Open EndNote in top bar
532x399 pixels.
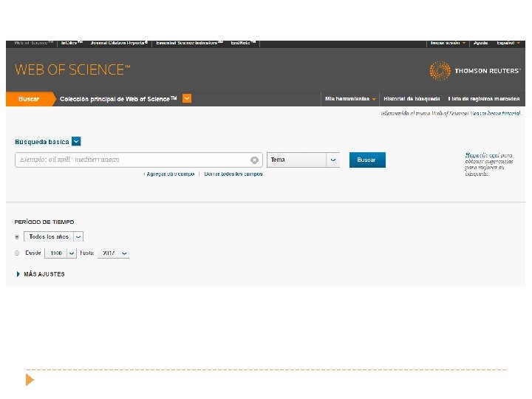[243, 43]
